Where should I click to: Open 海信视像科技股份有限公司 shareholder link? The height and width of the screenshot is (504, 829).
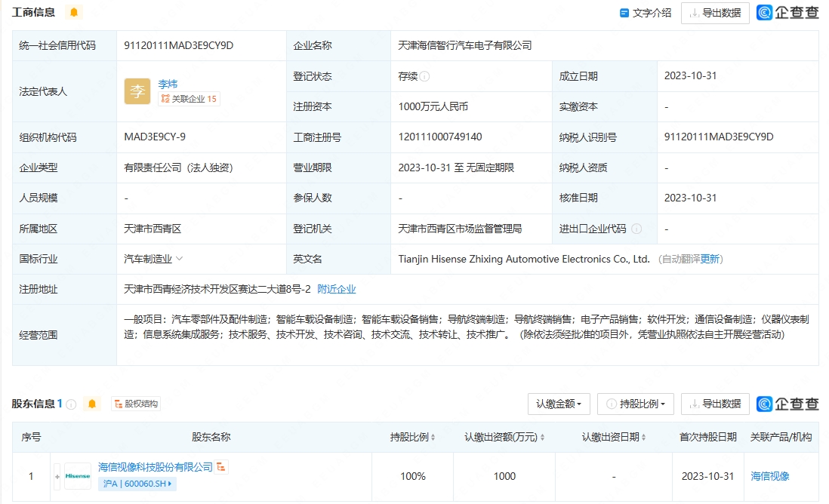tap(156, 467)
